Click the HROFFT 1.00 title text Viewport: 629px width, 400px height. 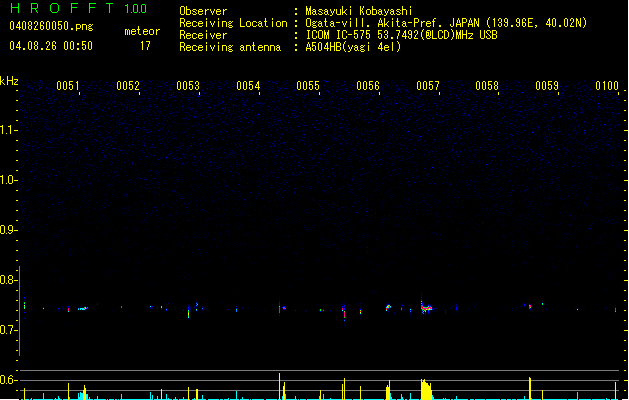[79, 8]
